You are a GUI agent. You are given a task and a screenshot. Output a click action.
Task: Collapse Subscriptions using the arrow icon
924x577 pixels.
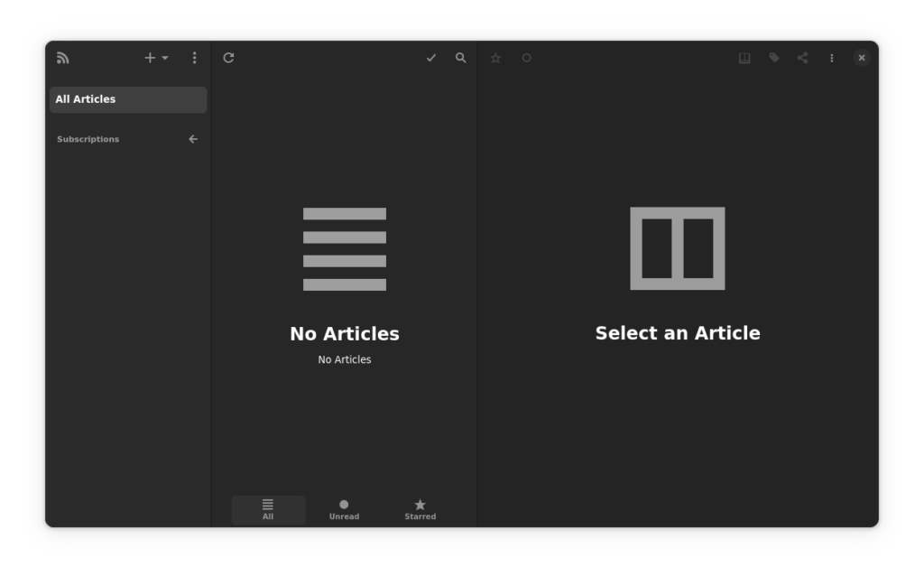(193, 139)
